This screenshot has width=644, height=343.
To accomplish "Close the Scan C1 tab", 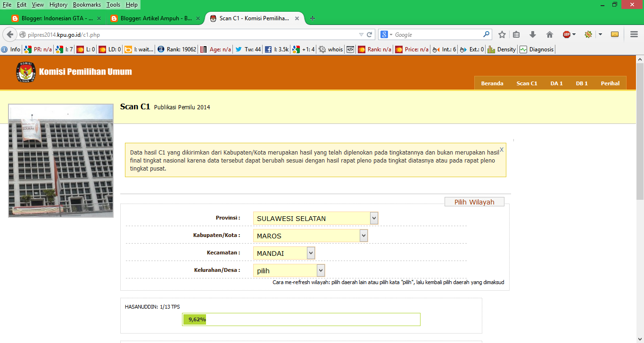I will click(x=297, y=18).
